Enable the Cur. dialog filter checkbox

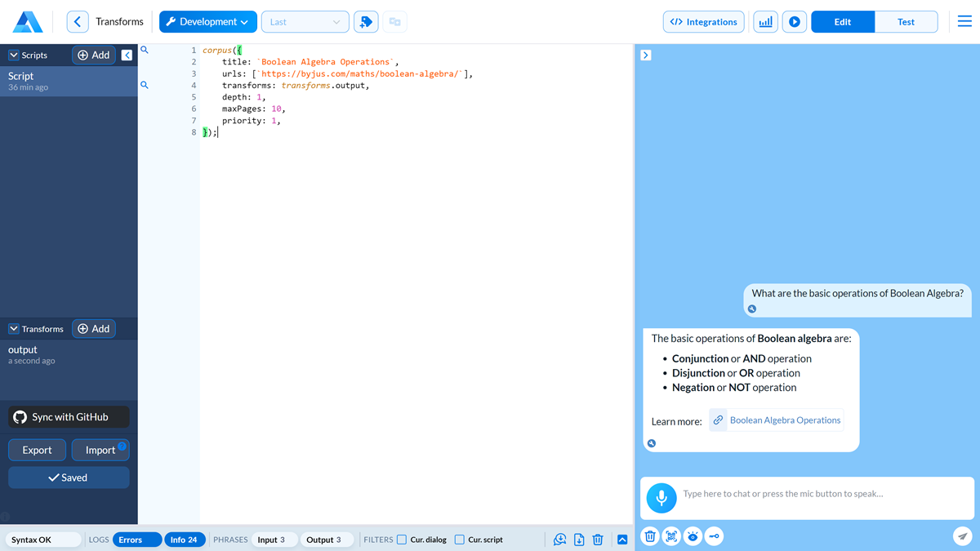coord(401,540)
